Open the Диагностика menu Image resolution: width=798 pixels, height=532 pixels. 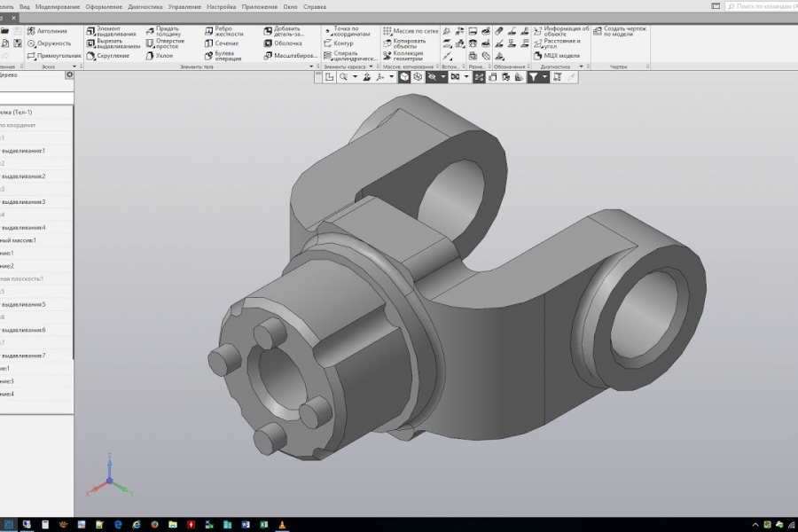(145, 6)
